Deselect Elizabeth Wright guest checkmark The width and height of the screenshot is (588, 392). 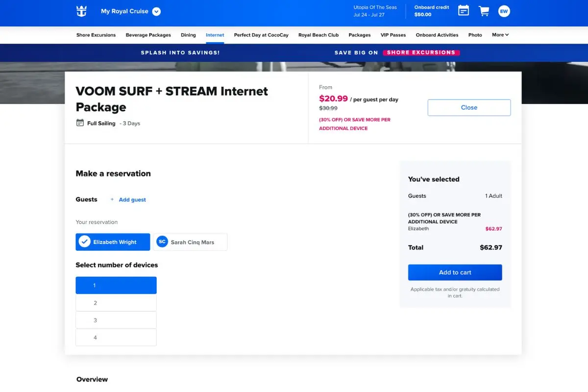click(x=85, y=242)
